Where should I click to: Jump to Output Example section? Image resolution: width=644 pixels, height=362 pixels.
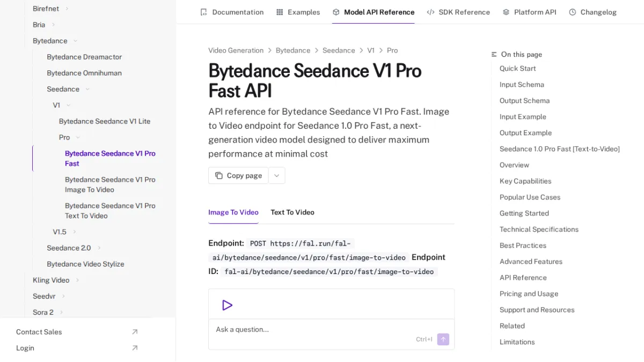525,133
